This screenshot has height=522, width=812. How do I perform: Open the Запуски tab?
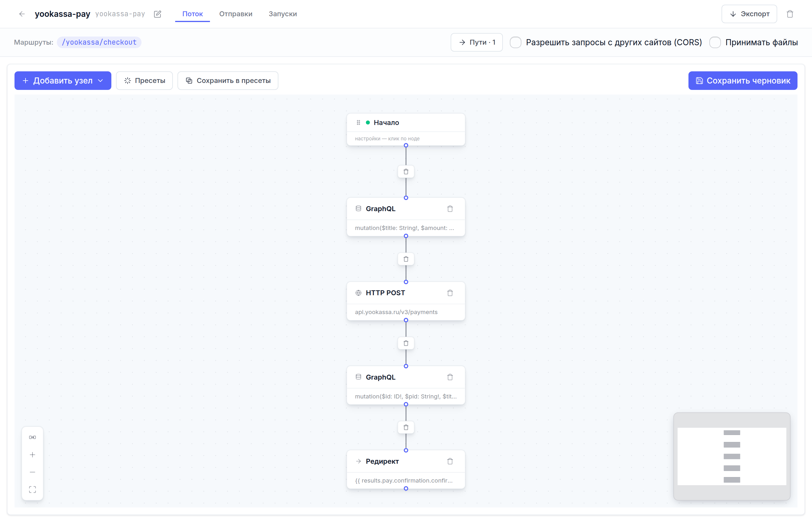(283, 14)
